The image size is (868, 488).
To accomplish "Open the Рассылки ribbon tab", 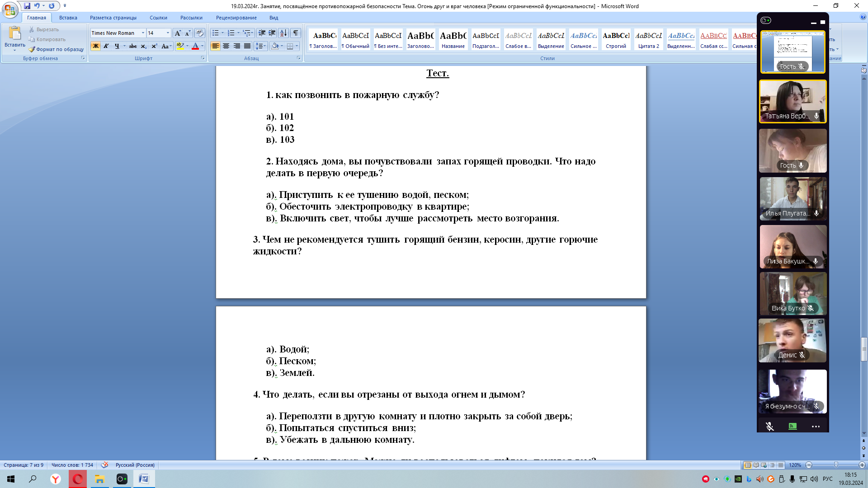I will click(x=191, y=18).
